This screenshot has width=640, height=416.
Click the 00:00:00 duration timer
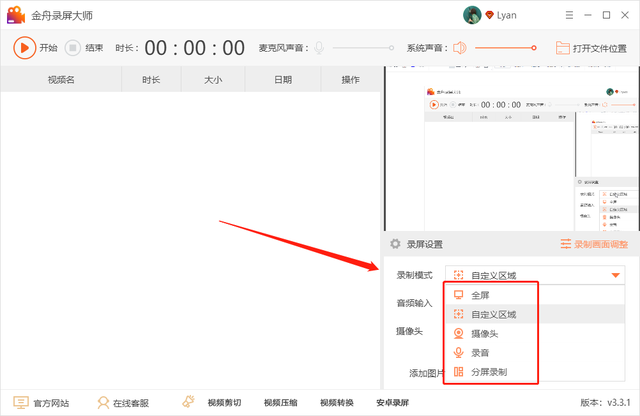point(195,48)
